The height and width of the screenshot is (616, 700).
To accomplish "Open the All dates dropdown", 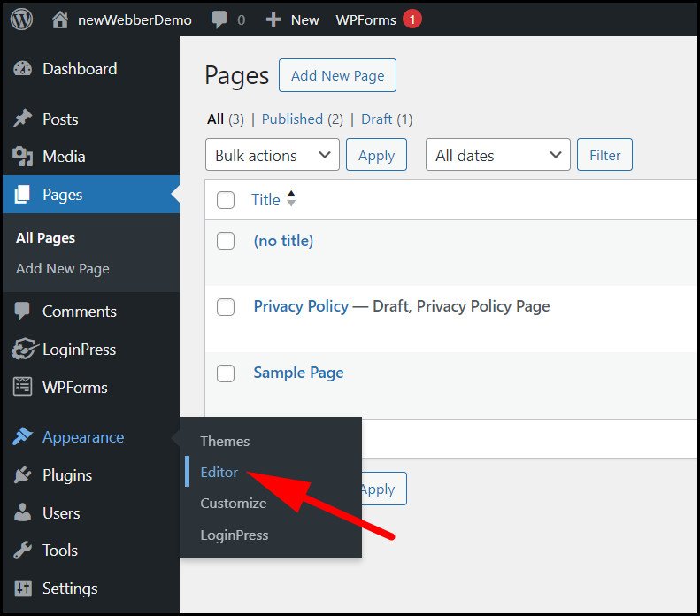I will [x=497, y=155].
